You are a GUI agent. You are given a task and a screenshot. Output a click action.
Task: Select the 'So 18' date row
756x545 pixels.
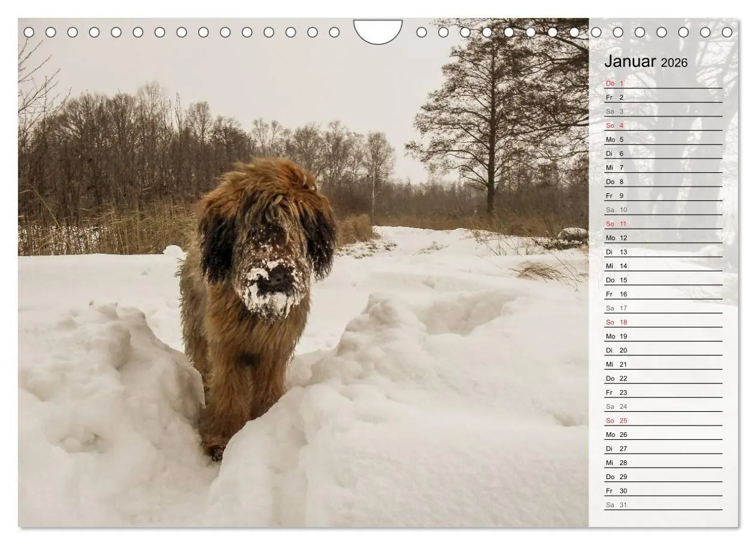(663, 322)
